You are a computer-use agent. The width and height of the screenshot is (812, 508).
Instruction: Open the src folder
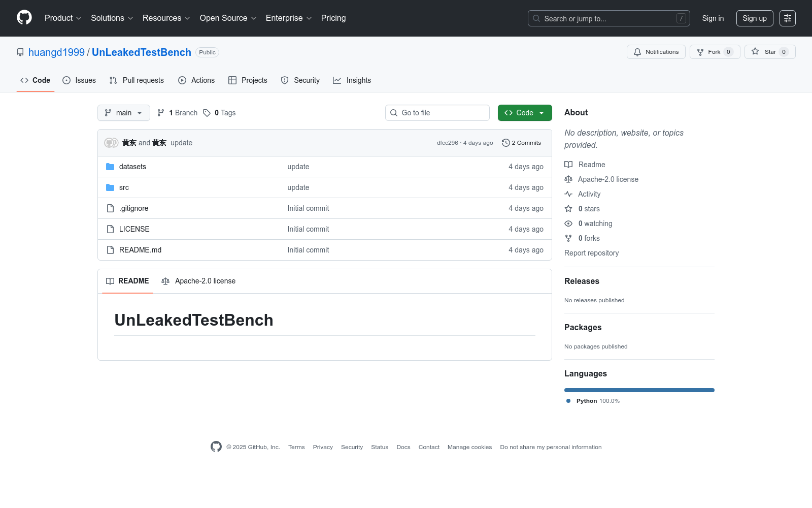(x=124, y=187)
